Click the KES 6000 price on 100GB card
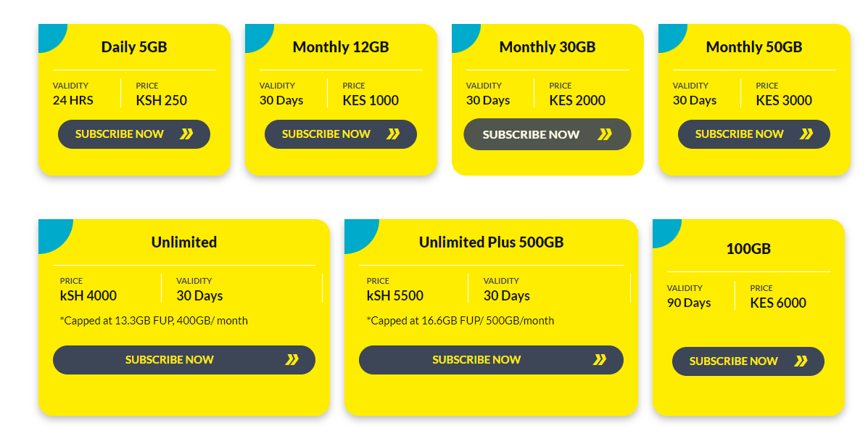The width and height of the screenshot is (868, 434). point(780,303)
